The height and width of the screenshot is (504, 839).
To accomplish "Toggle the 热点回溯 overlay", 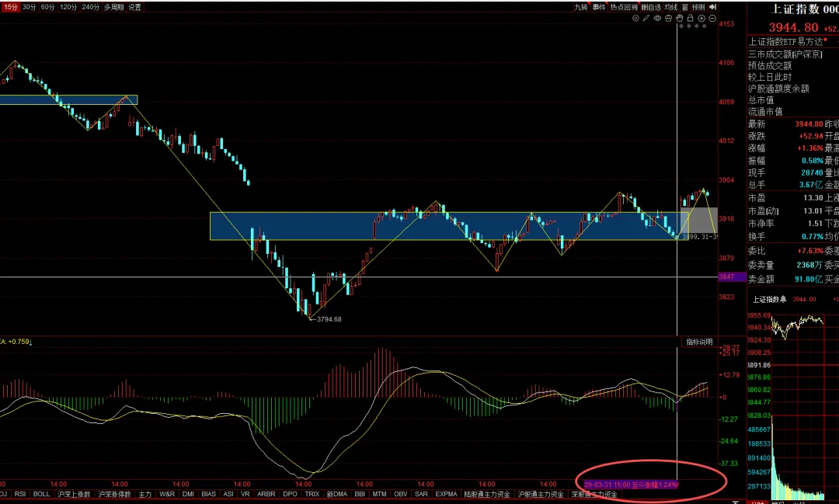I will [624, 7].
